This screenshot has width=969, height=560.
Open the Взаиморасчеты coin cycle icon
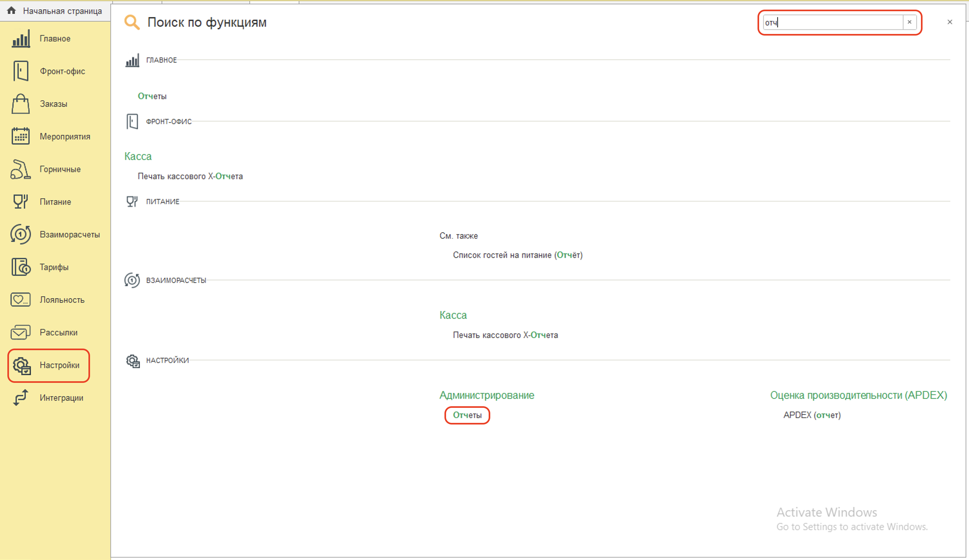tap(21, 234)
